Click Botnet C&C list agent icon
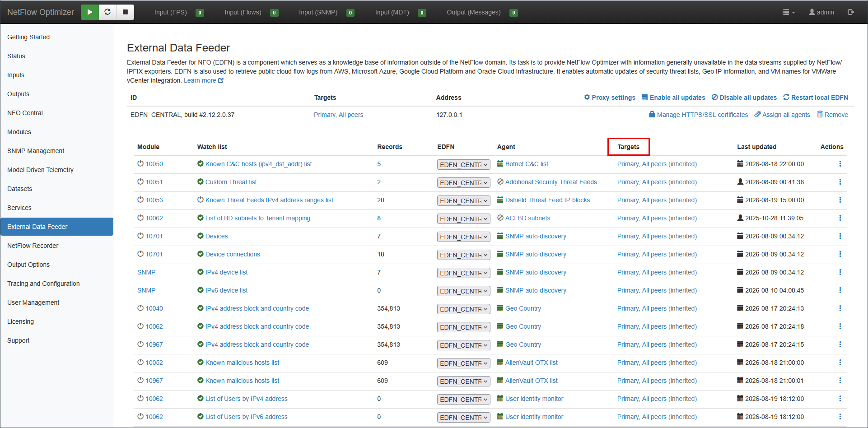868x428 pixels. pyautogui.click(x=500, y=163)
